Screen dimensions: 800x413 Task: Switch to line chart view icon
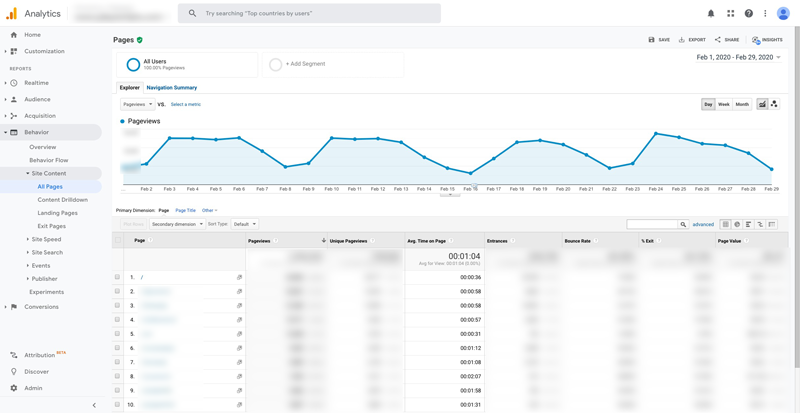coord(762,104)
